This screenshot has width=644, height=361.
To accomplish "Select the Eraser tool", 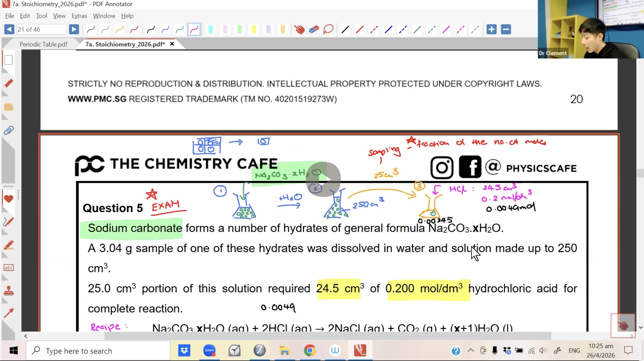I will point(314,29).
